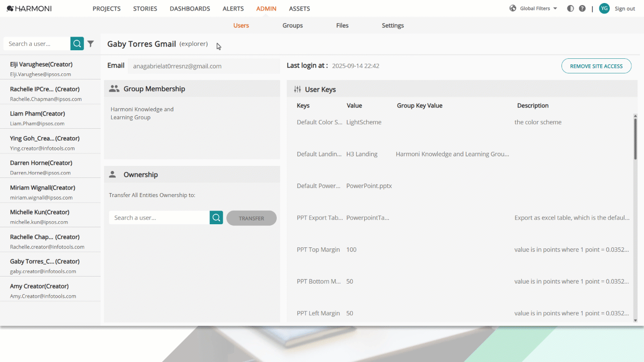Click the Transfer button

coord(252,218)
